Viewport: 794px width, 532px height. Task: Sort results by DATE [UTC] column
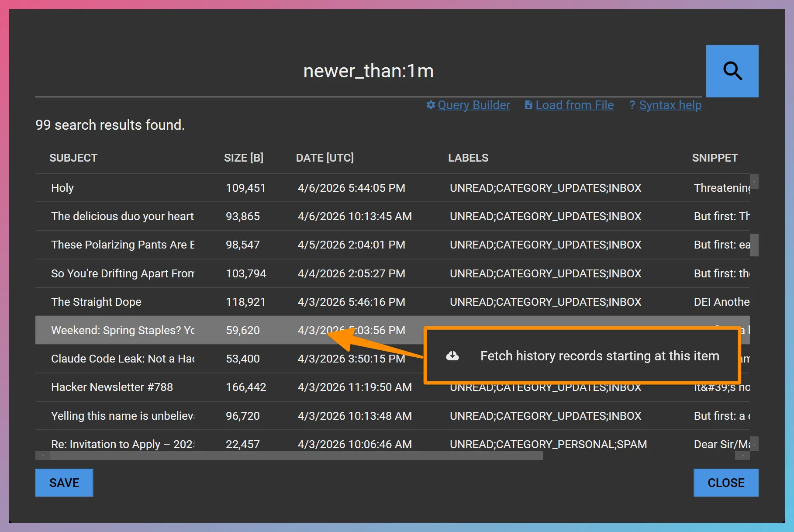[325, 158]
